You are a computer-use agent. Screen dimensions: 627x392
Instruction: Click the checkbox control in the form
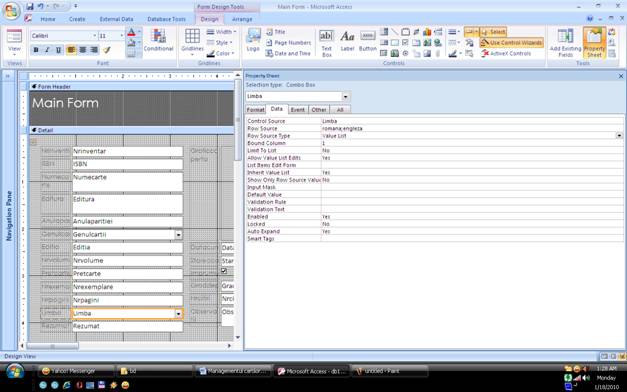(x=224, y=271)
